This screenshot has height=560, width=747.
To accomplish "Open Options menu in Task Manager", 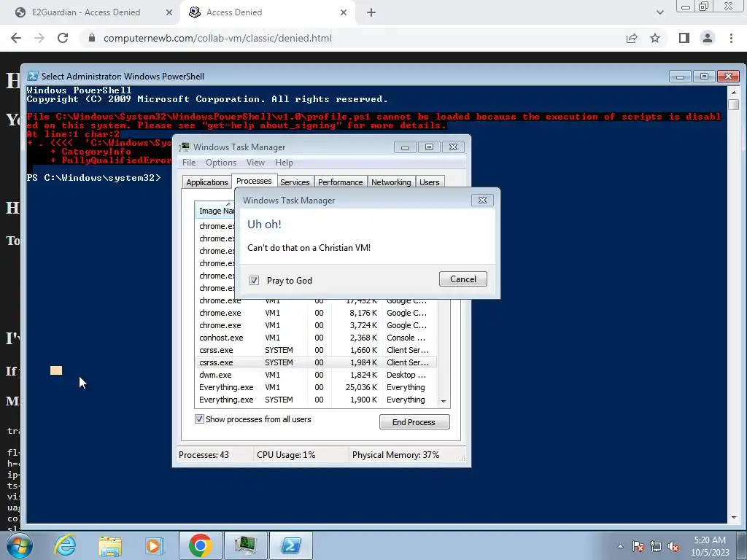I will (x=221, y=163).
